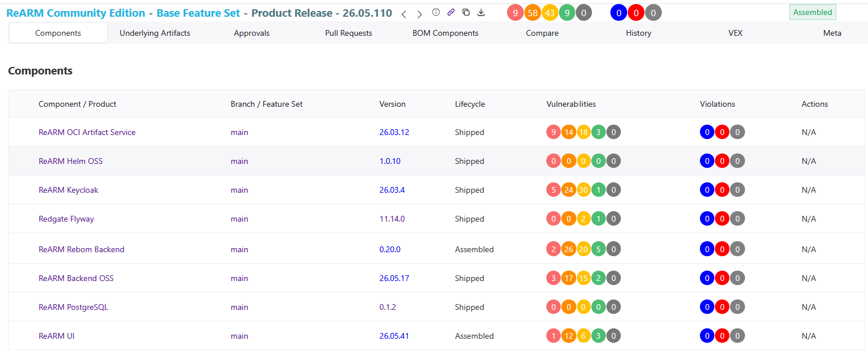
Task: Click red violations badge in ReARM PostgreSQL row
Action: (722, 307)
